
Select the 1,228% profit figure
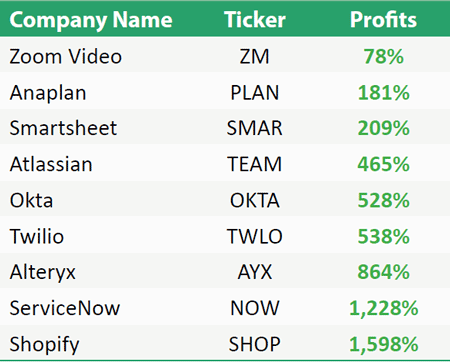point(384,308)
